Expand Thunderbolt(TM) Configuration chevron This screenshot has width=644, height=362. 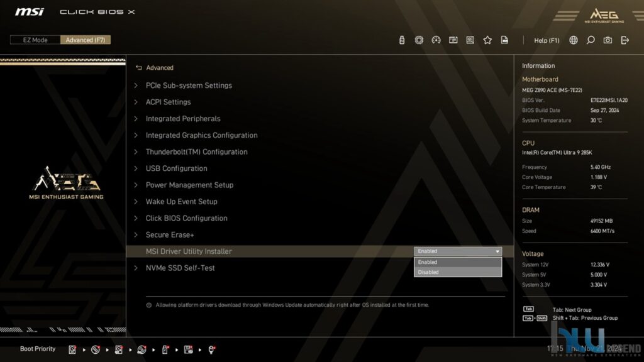tap(136, 152)
